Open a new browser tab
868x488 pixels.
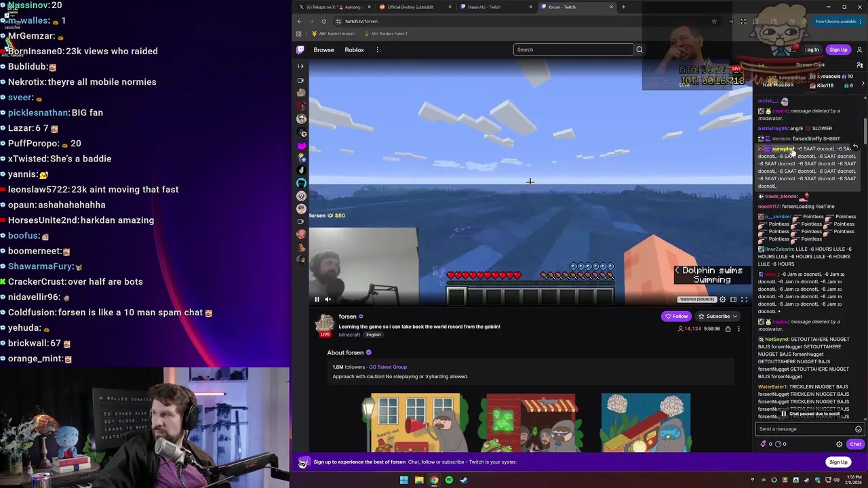pyautogui.click(x=623, y=7)
